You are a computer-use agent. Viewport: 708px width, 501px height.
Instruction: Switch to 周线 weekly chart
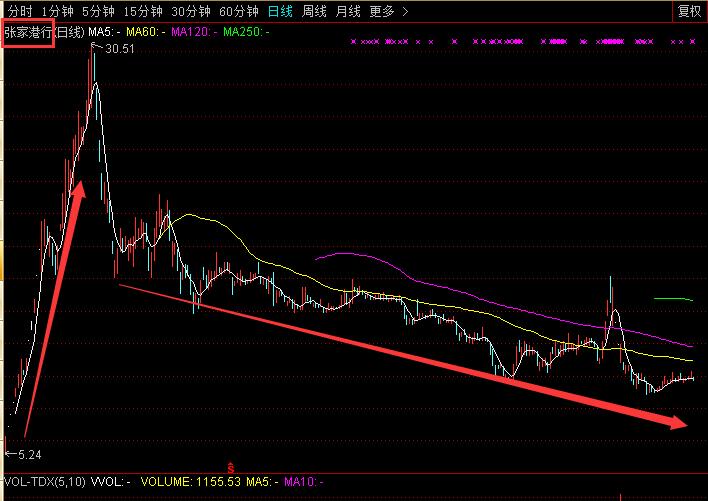click(x=314, y=12)
